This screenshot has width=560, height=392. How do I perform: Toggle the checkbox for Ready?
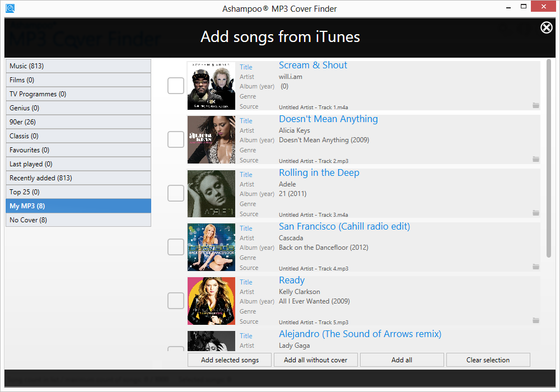pyautogui.click(x=176, y=301)
